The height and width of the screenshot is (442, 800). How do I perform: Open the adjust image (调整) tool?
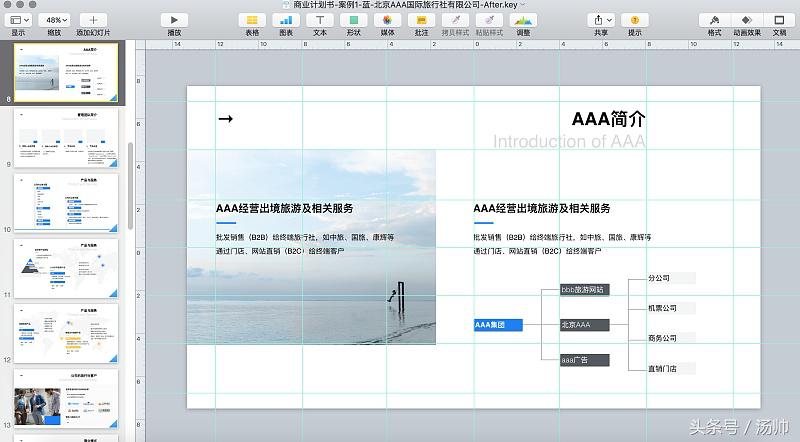point(523,20)
